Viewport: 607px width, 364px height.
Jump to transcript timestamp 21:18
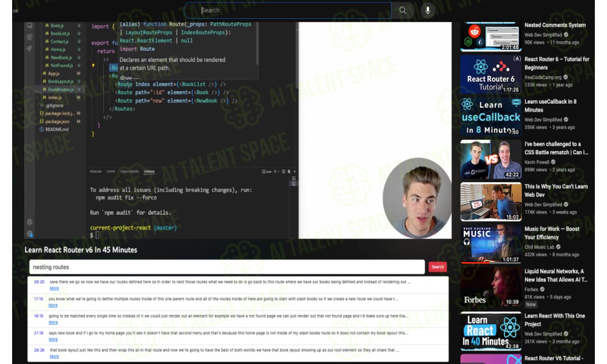pos(38,333)
